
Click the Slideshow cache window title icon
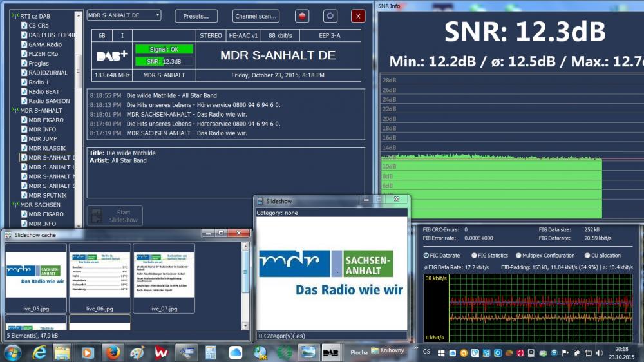click(x=8, y=235)
